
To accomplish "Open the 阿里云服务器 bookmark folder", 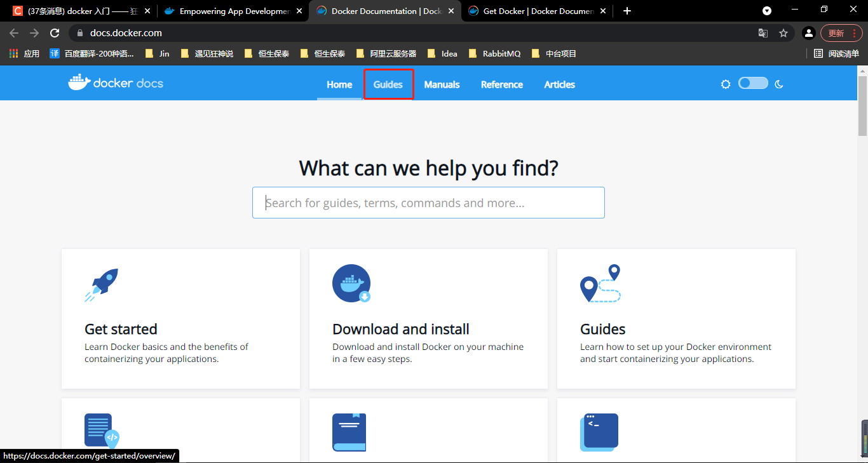I will [x=386, y=54].
